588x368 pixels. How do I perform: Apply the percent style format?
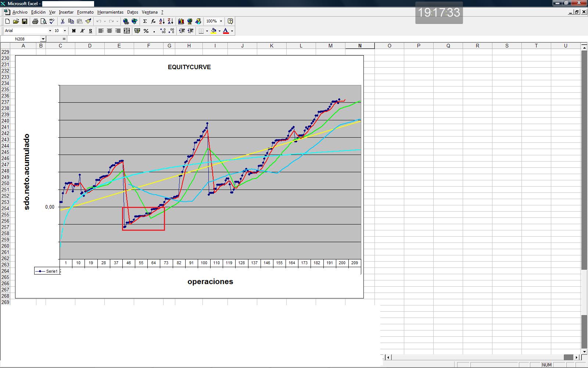[146, 31]
